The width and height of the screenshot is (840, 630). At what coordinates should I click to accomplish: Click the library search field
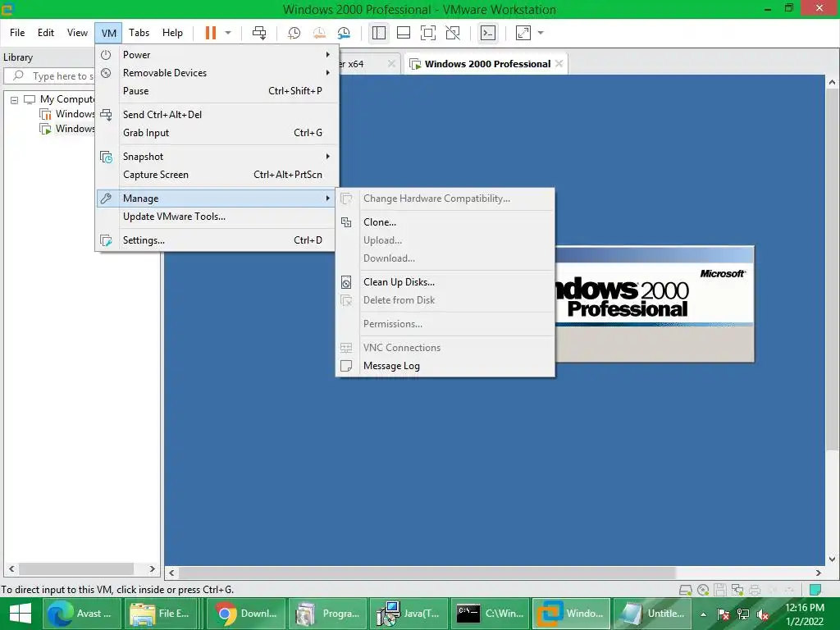coord(51,76)
